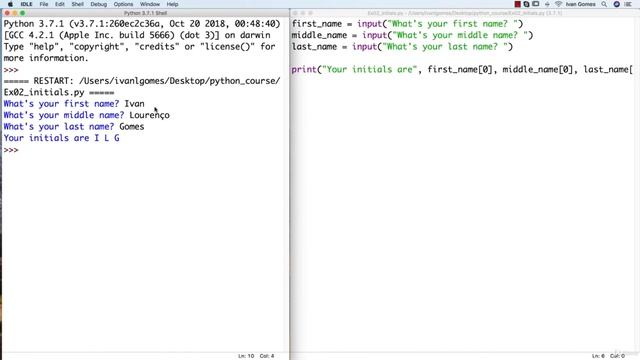640x360 pixels.
Task: Minimize the Python Shell window
Action: pyautogui.click(x=15, y=13)
